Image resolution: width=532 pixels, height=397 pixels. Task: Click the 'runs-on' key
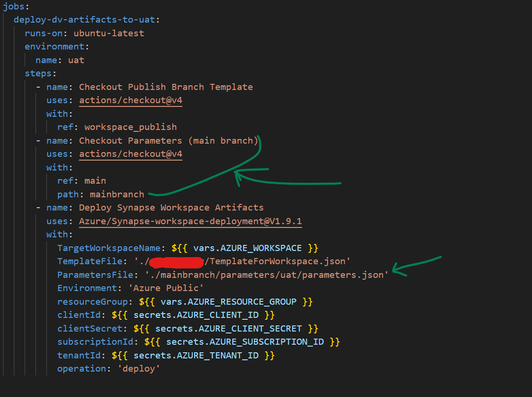click(43, 33)
